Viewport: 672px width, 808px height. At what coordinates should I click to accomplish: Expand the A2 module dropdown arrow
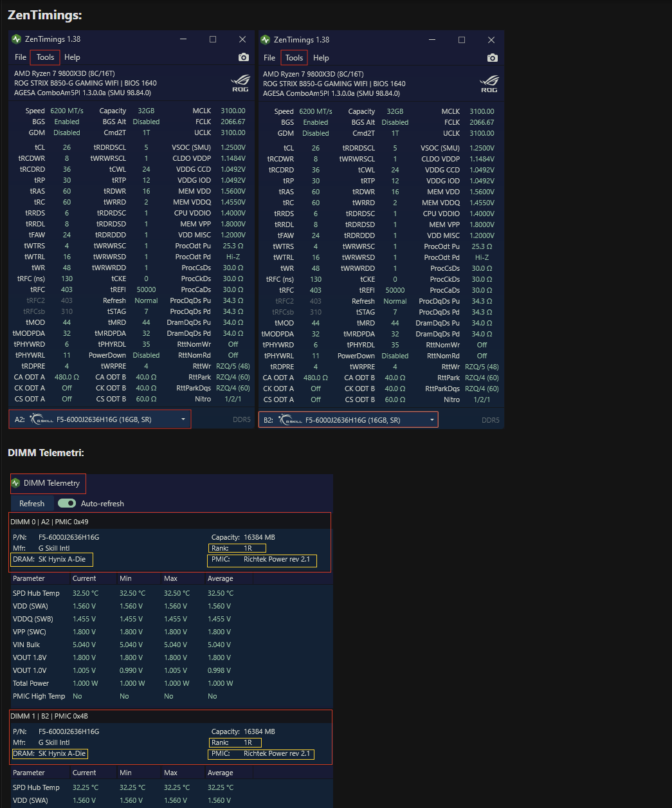click(183, 419)
